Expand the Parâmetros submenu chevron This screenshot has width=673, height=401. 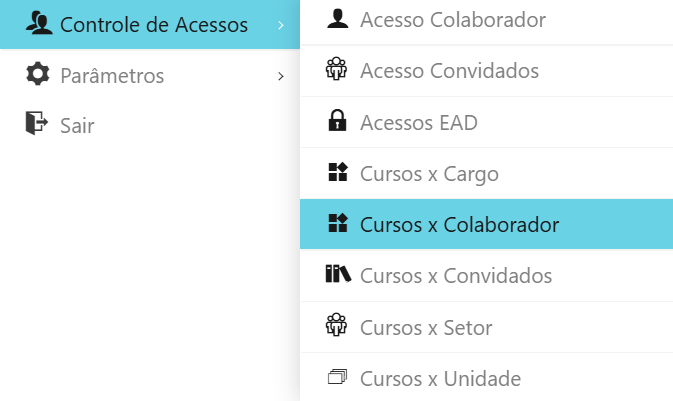[x=281, y=76]
